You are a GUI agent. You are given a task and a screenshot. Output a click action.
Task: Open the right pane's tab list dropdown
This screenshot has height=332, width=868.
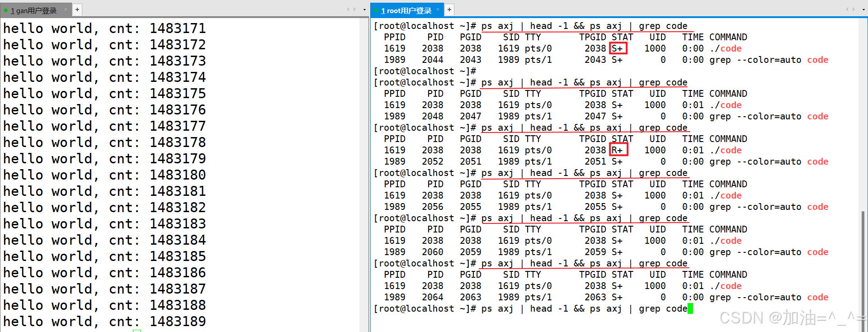(x=863, y=9)
